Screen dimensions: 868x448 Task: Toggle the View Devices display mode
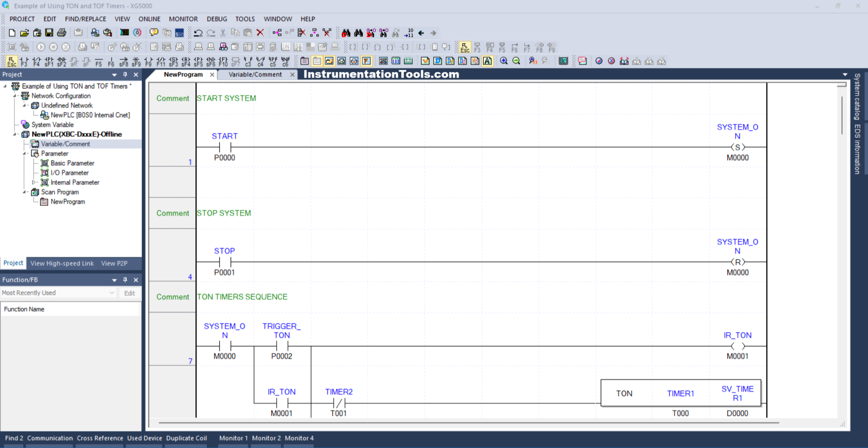click(438, 61)
